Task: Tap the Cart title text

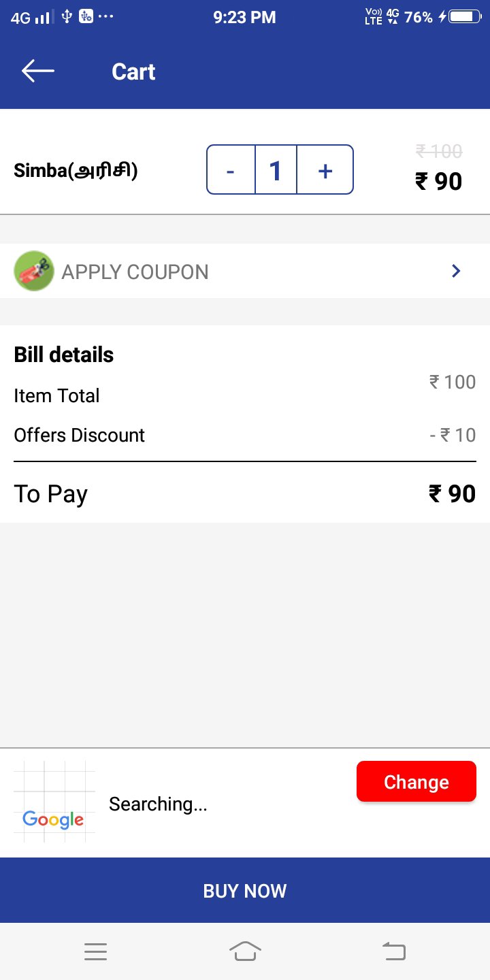Action: (x=133, y=71)
